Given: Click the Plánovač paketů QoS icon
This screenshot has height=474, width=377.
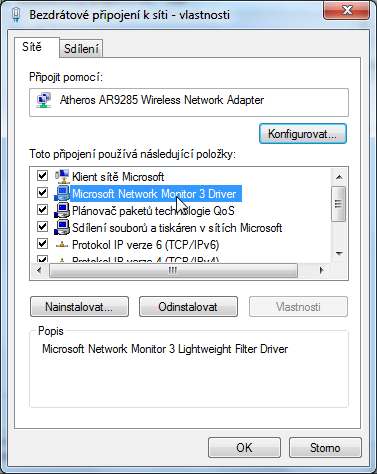Looking at the screenshot, I should coord(62,211).
